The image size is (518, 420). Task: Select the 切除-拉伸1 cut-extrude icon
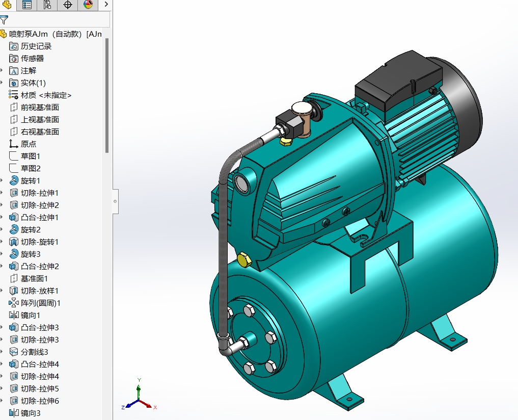coord(14,193)
